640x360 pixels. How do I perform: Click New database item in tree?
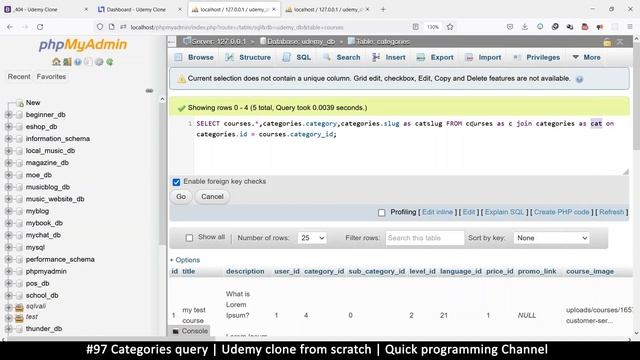coord(33,103)
